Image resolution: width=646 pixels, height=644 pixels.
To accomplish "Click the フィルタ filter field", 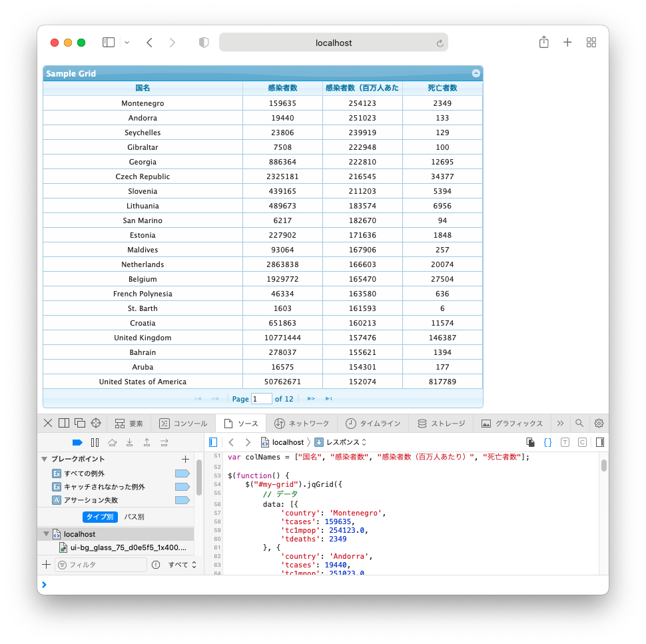I will point(101,565).
